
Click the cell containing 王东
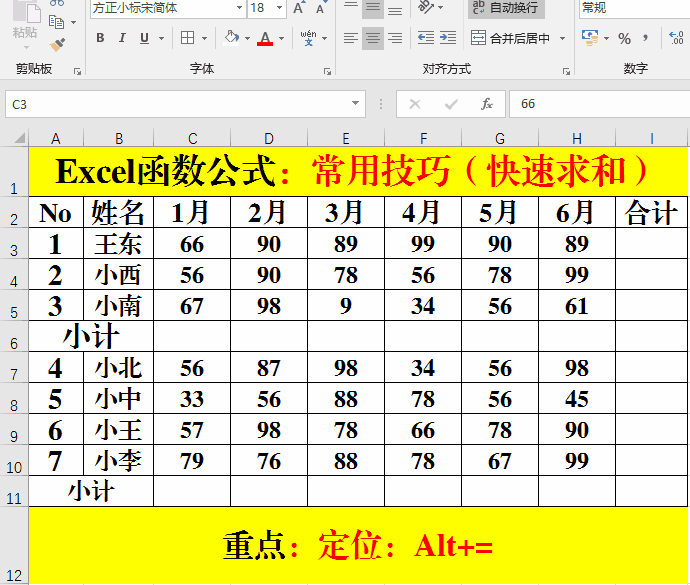coord(118,243)
